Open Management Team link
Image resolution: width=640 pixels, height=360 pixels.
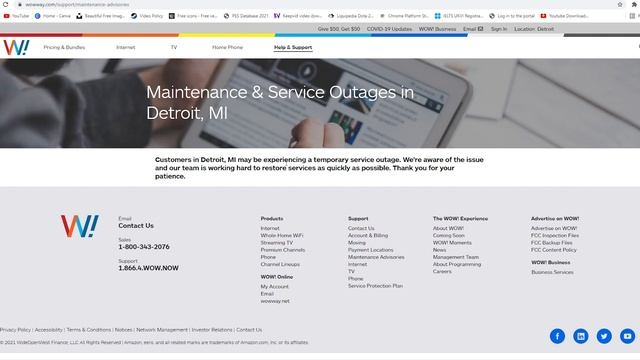(x=456, y=257)
